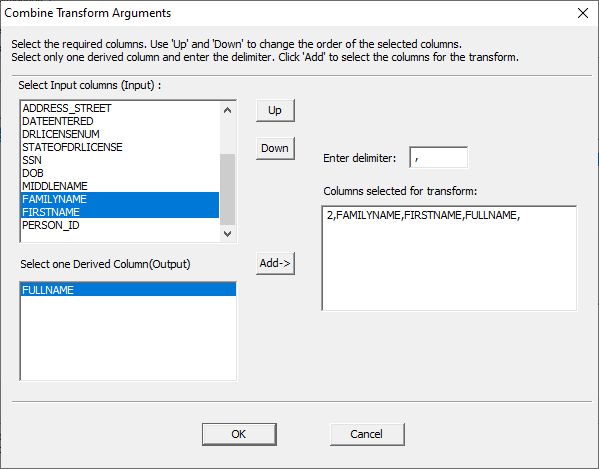The width and height of the screenshot is (599, 469).
Task: Cancel the combine transform dialog
Action: (367, 434)
